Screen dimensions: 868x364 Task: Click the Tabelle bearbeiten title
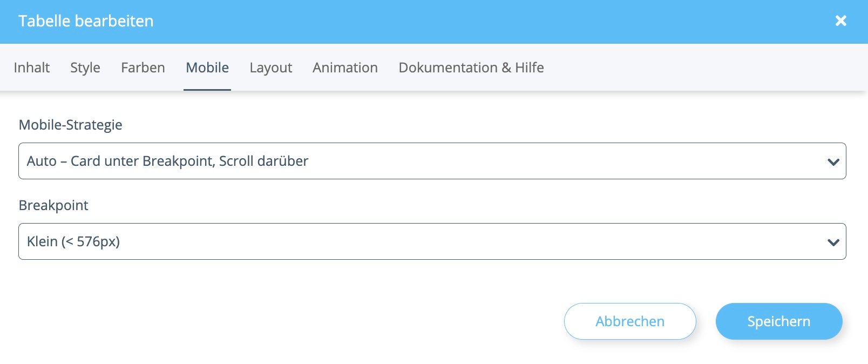[x=86, y=21]
